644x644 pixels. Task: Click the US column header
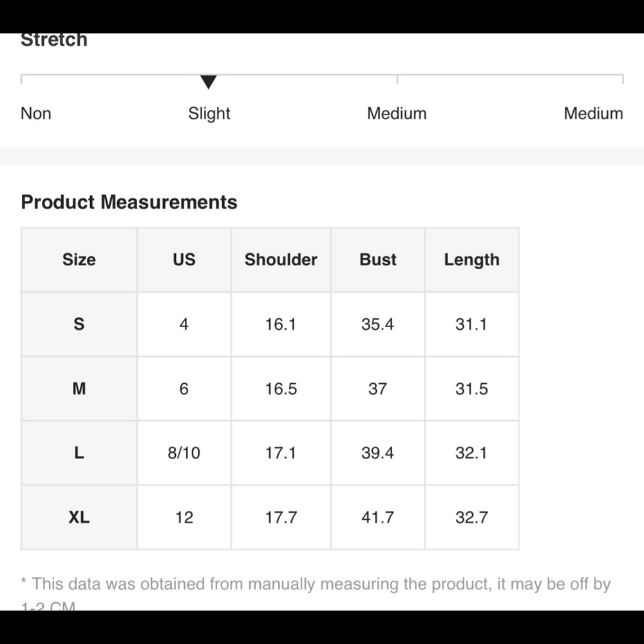pyautogui.click(x=184, y=260)
